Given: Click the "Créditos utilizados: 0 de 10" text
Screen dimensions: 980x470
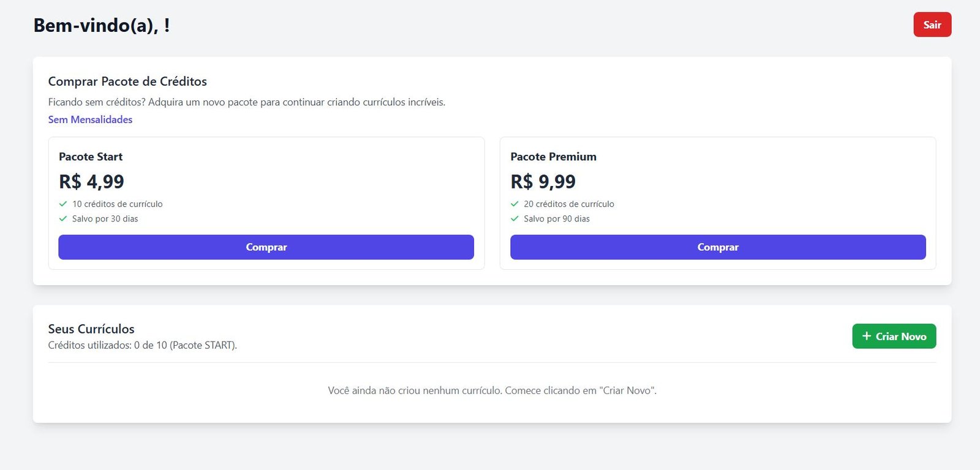Looking at the screenshot, I should click(142, 345).
